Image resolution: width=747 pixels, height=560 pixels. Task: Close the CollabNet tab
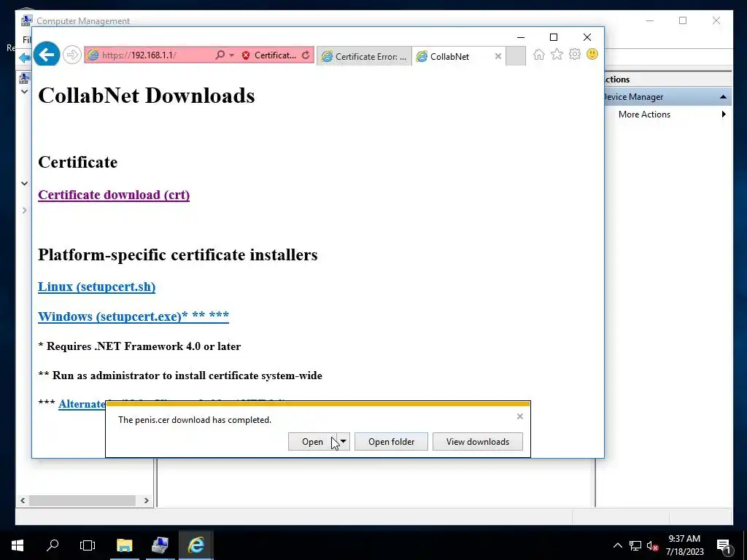click(x=498, y=56)
